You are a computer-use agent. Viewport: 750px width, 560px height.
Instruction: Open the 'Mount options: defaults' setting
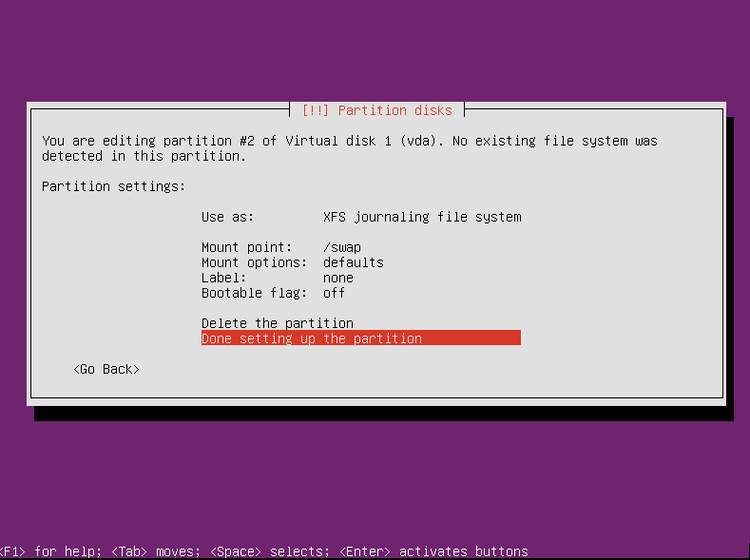point(361,262)
